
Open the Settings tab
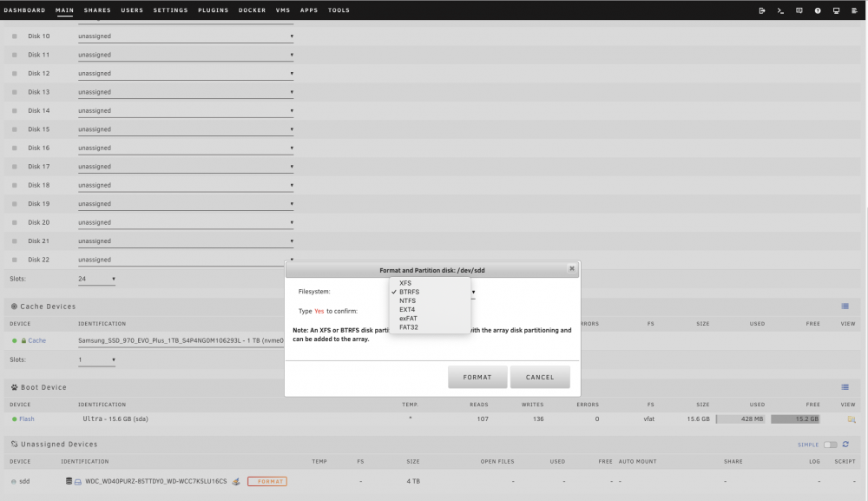pos(170,10)
